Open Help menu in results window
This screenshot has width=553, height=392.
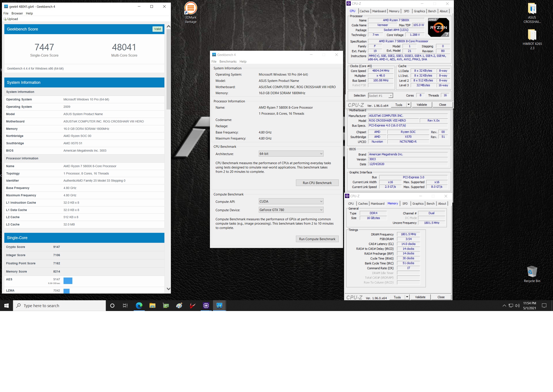click(x=29, y=13)
